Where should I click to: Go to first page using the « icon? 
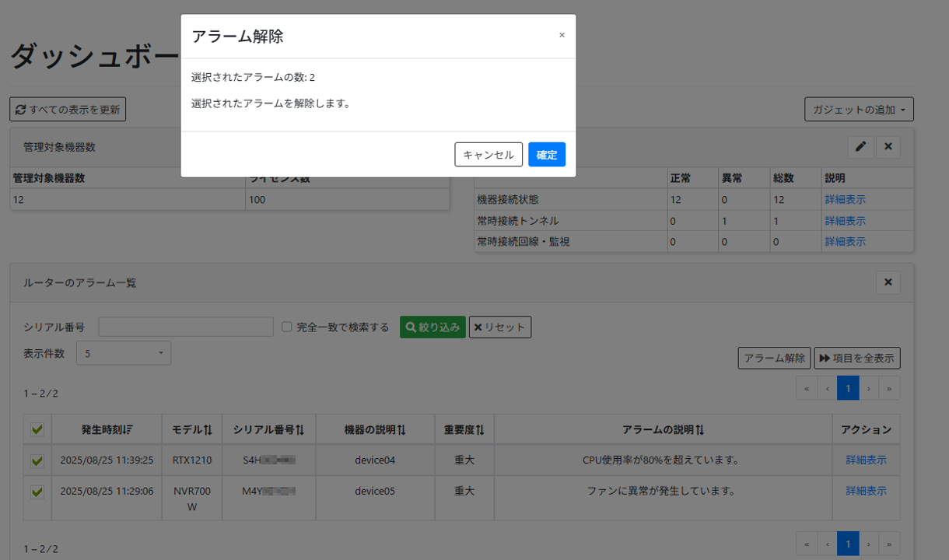point(807,387)
